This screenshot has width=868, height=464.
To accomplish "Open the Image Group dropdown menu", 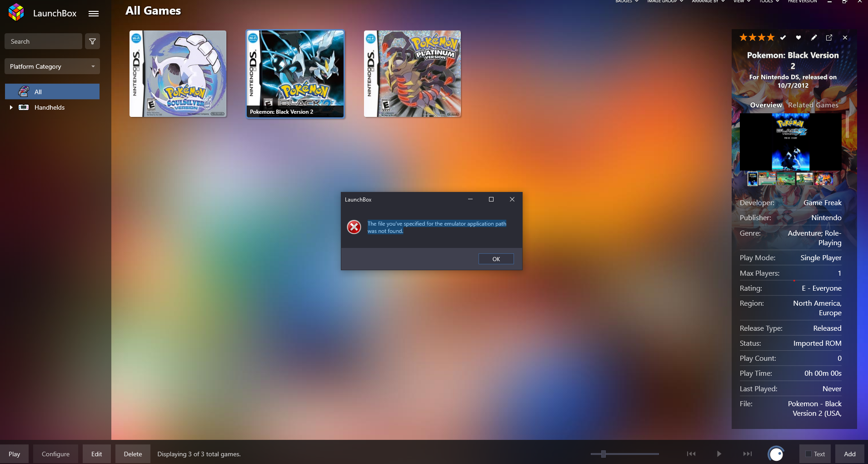I will click(x=665, y=1).
